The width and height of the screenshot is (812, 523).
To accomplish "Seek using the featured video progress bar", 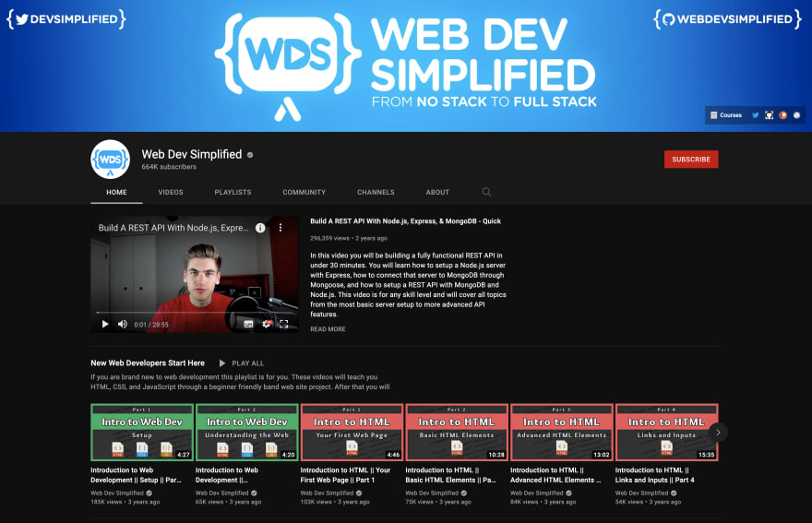I will click(194, 313).
